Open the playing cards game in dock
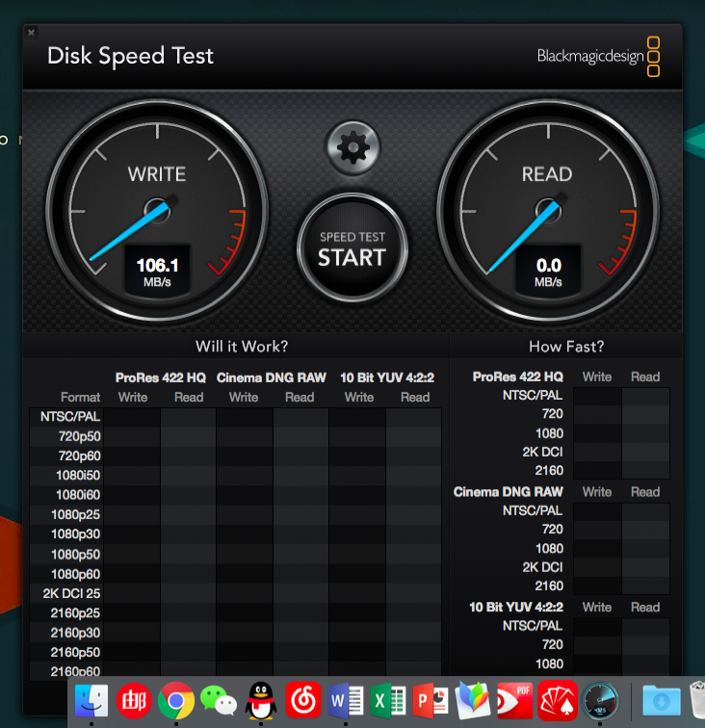Image resolution: width=705 pixels, height=728 pixels. pos(558,701)
